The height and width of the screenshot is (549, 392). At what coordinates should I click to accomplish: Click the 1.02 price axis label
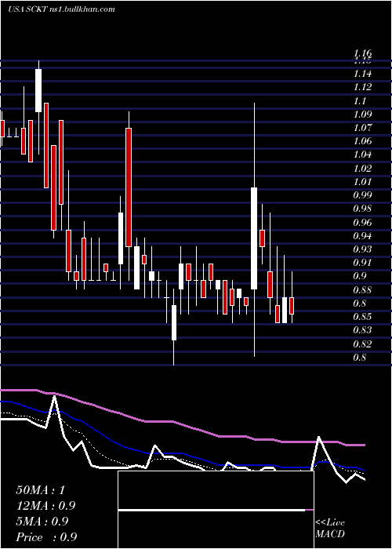click(362, 169)
